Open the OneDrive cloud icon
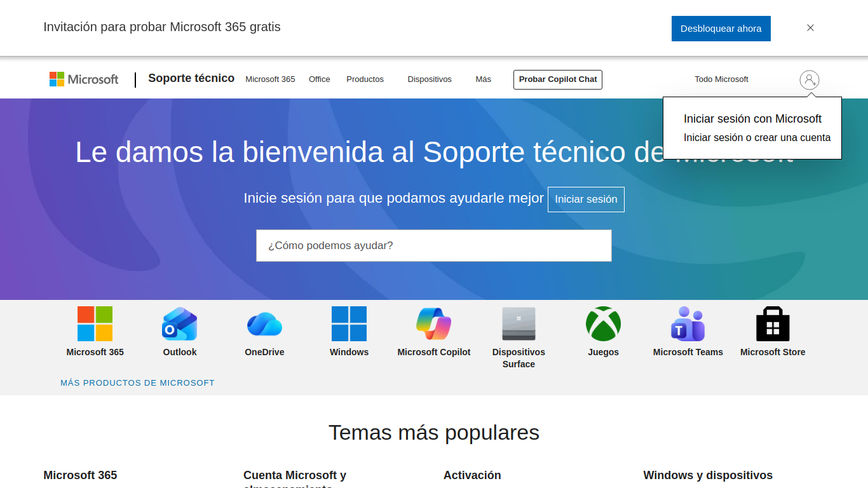 [264, 324]
